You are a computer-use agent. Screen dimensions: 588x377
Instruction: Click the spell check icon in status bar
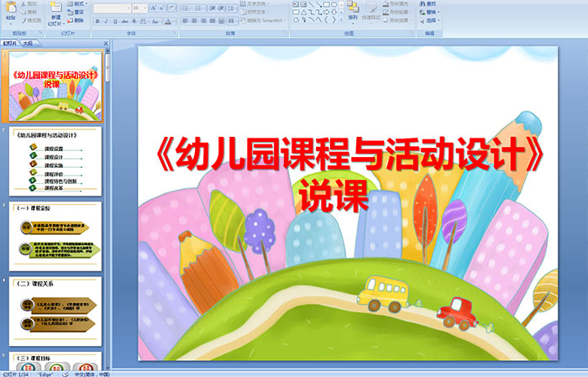pyautogui.click(x=66, y=374)
